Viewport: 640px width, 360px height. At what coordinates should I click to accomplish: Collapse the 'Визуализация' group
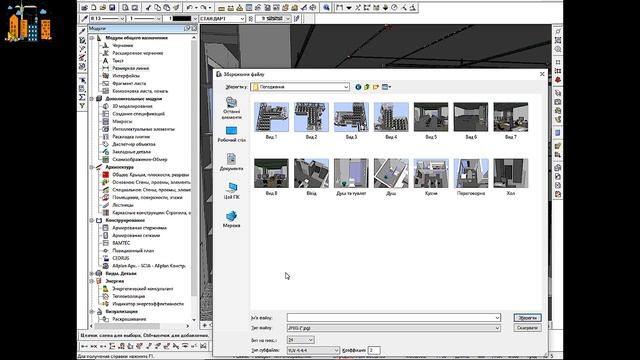(x=92, y=311)
